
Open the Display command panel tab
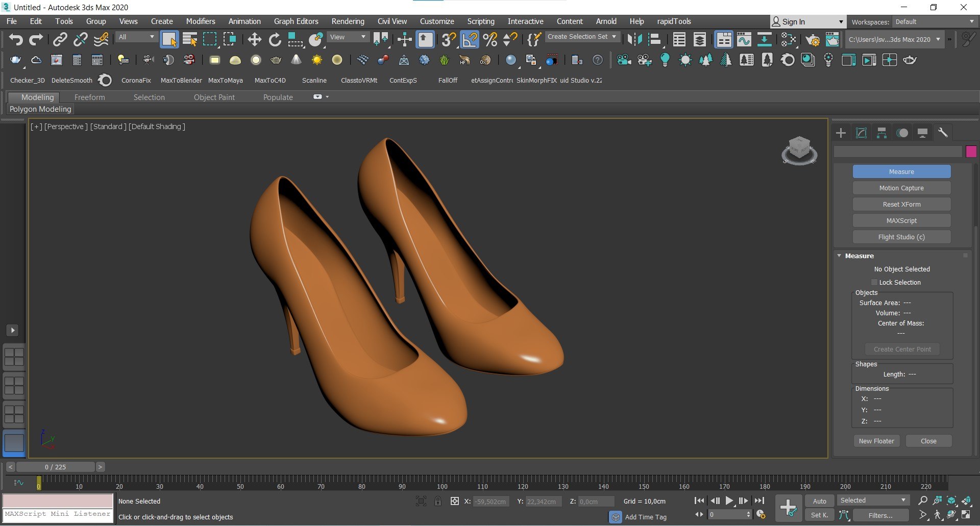[x=922, y=133]
